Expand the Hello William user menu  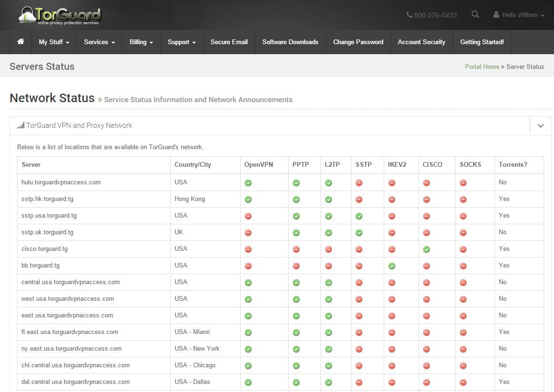tap(519, 15)
